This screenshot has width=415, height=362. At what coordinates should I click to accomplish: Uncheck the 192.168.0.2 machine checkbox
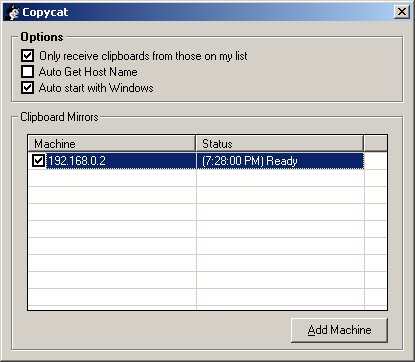pyautogui.click(x=38, y=161)
